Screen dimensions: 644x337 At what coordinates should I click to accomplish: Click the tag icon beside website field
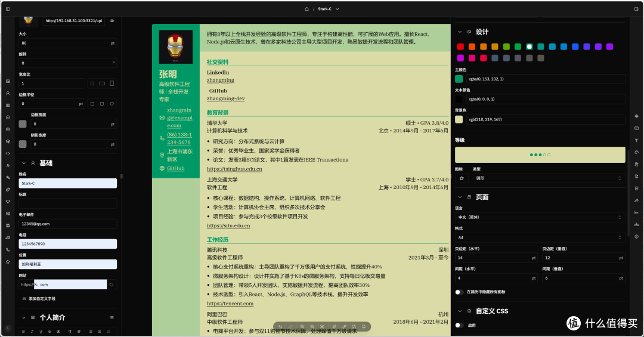pyautogui.click(x=112, y=285)
